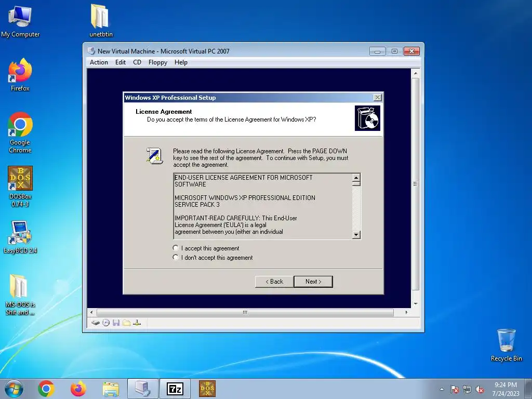Viewport: 532px width, 399px height.
Task: Click the Virtual PC taskbar button
Action: 142,389
